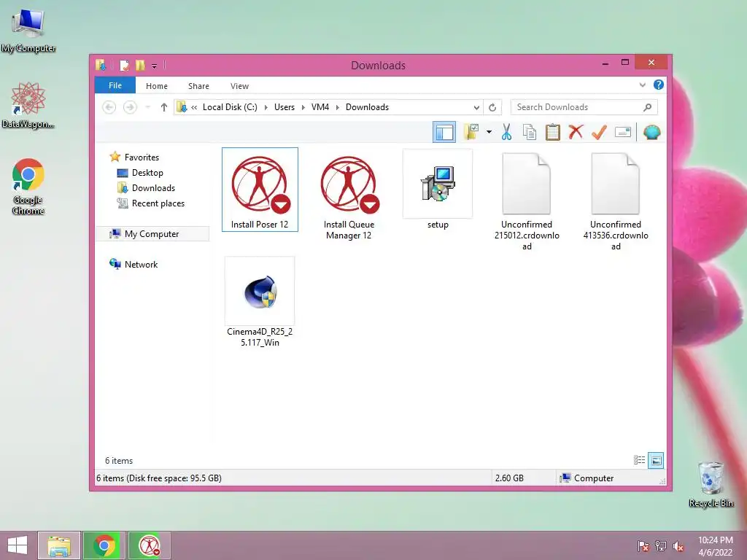Click the Explorer title bar folder icon

tap(101, 65)
